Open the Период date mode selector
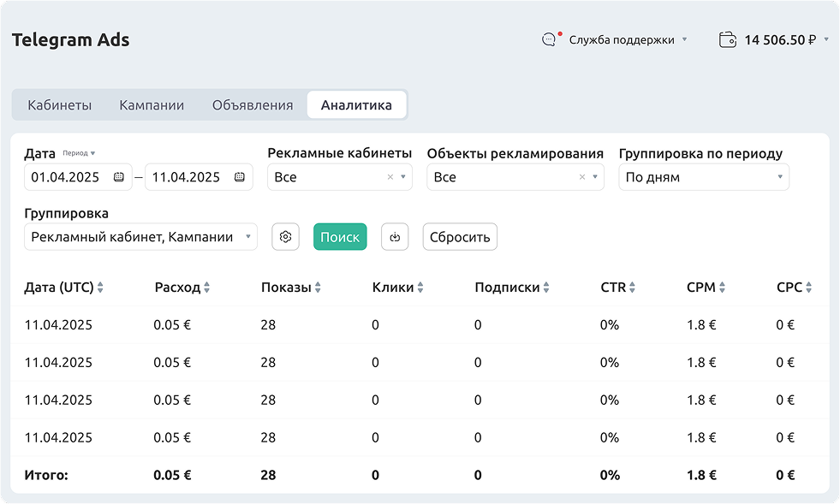The width and height of the screenshot is (840, 504). (x=79, y=153)
